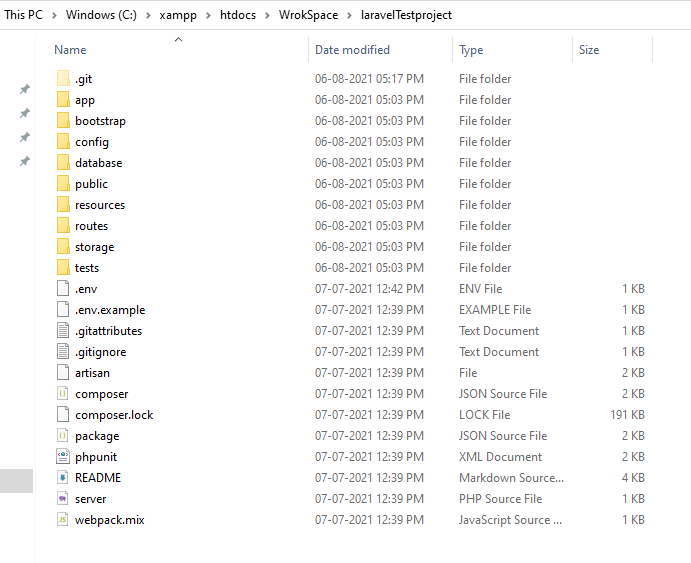This screenshot has height=563, width=691.
Task: Click the .git folder icon
Action: [63, 79]
